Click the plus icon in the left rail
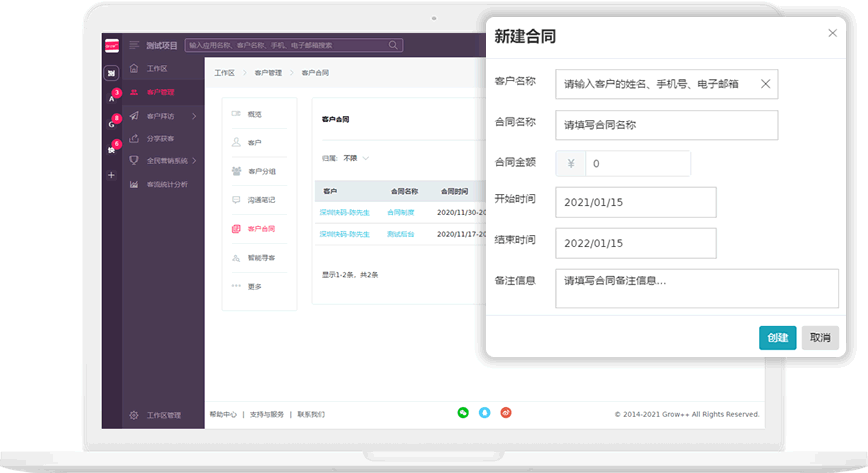 111,175
